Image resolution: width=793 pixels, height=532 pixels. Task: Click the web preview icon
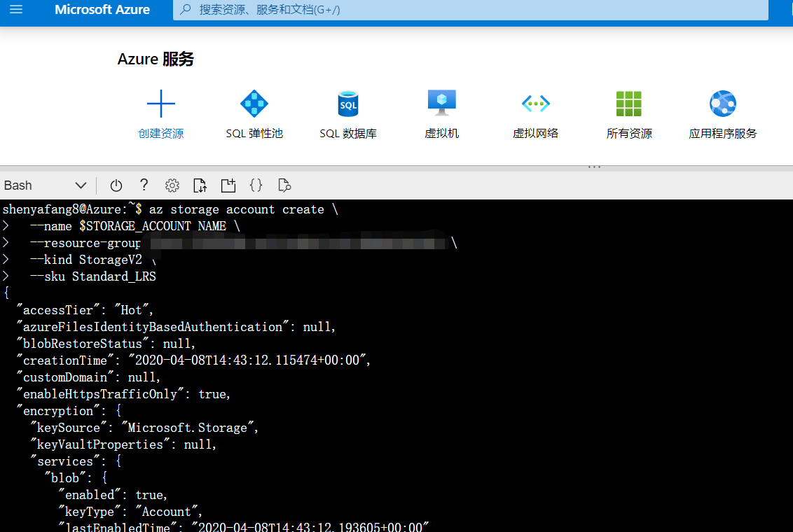pyautogui.click(x=284, y=185)
